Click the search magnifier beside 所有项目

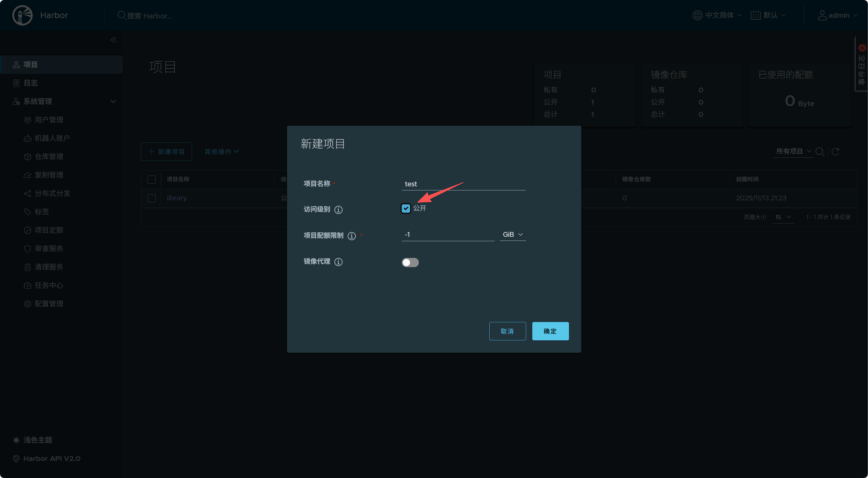[820, 152]
